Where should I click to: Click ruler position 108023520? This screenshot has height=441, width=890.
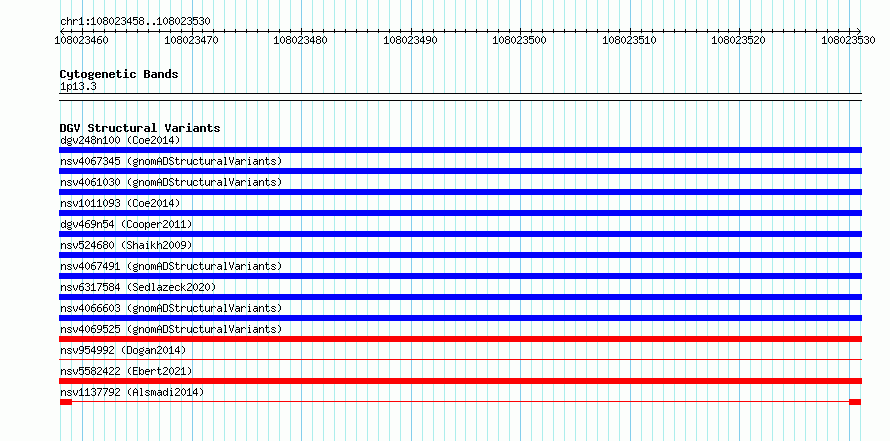(x=740, y=40)
